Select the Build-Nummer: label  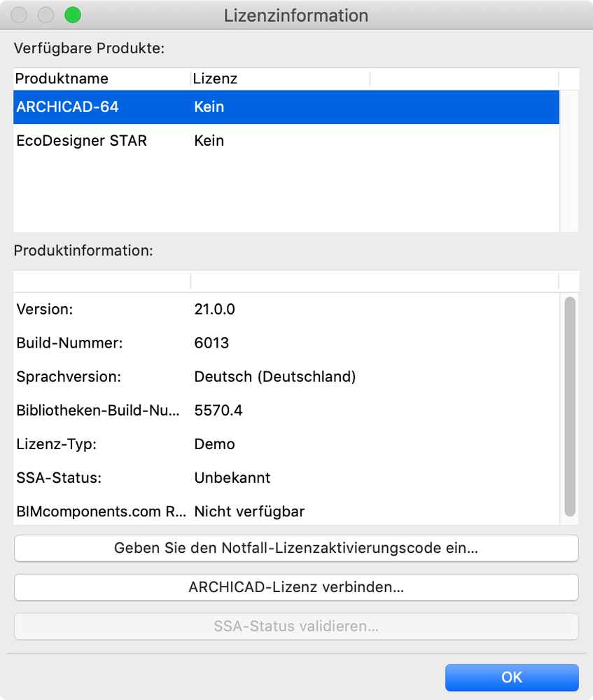[x=69, y=343]
